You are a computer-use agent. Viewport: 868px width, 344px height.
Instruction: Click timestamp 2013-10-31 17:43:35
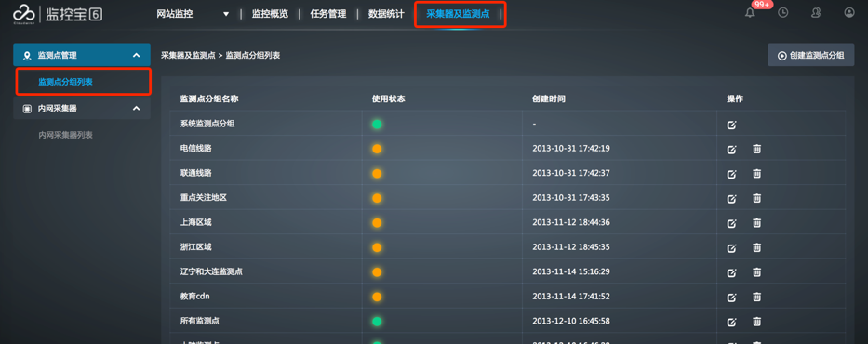(570, 198)
